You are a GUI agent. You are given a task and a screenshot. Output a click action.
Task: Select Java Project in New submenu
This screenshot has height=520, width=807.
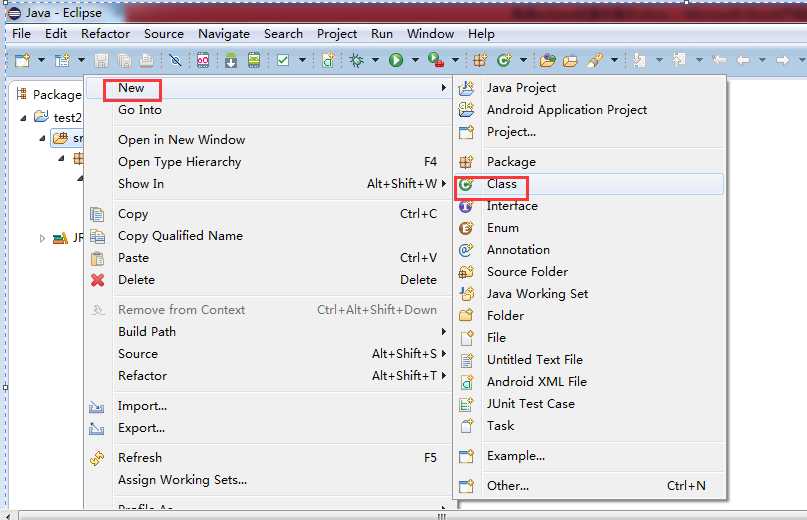590,88
